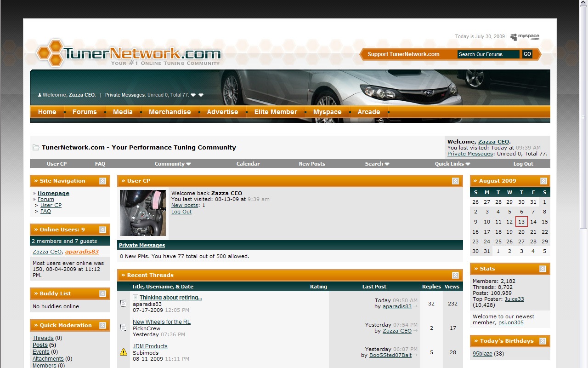Open the Elite Member menu item

tap(276, 112)
